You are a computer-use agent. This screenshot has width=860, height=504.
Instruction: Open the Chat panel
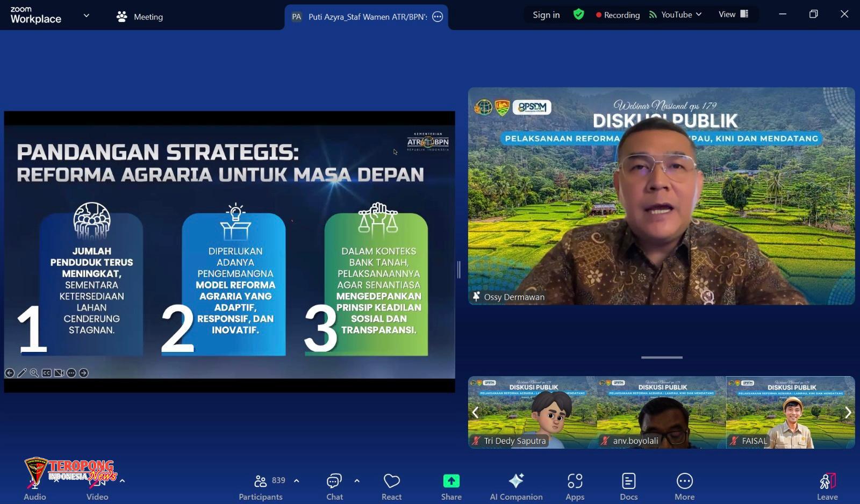coord(334,486)
